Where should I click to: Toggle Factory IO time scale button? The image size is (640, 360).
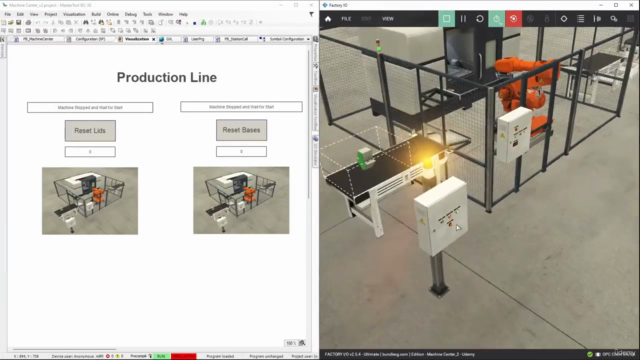(496, 19)
